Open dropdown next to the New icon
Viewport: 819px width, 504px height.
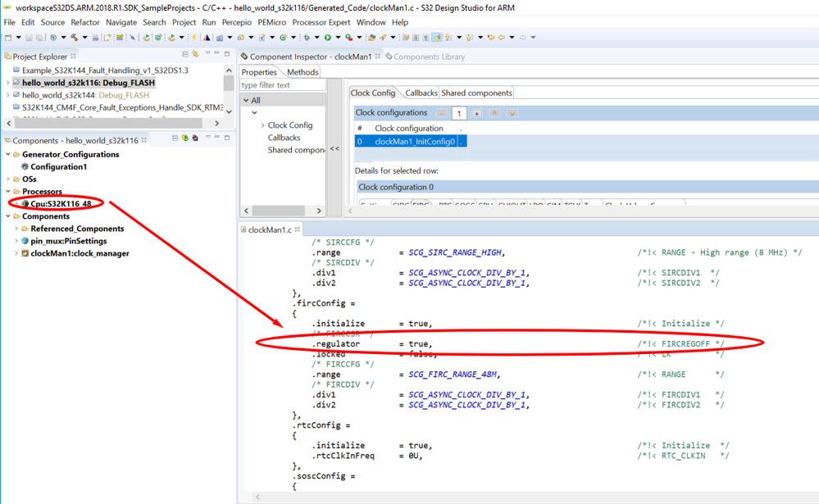pyautogui.click(x=18, y=38)
